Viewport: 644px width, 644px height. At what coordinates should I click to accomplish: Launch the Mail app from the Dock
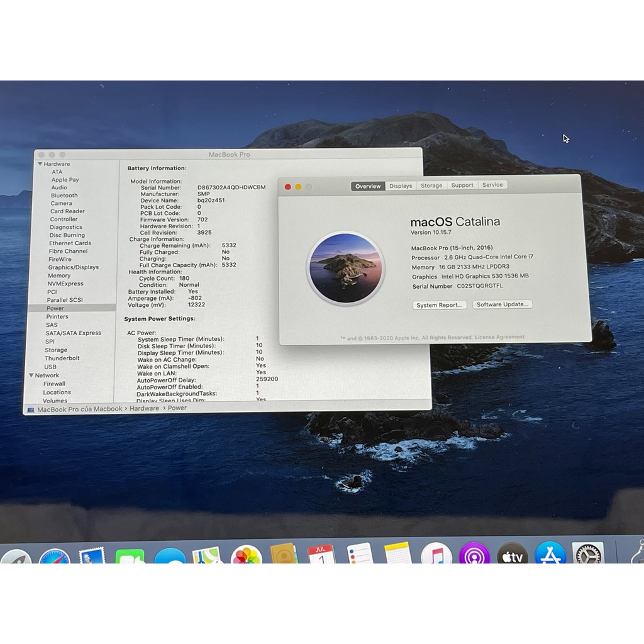[x=92, y=557]
